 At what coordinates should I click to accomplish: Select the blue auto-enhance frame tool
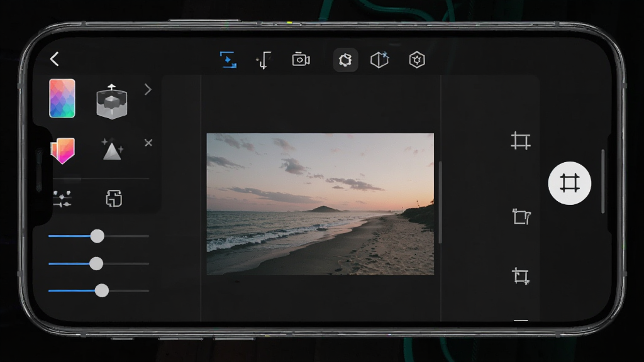tap(228, 60)
